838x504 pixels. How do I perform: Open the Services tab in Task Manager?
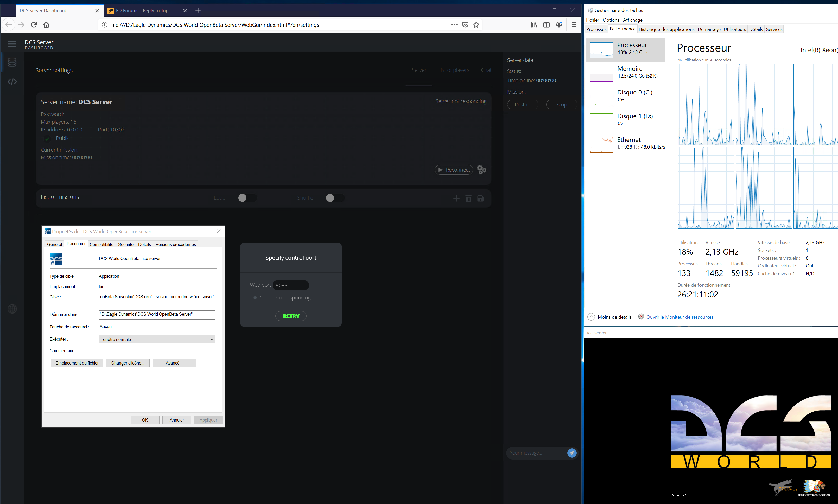click(x=774, y=29)
